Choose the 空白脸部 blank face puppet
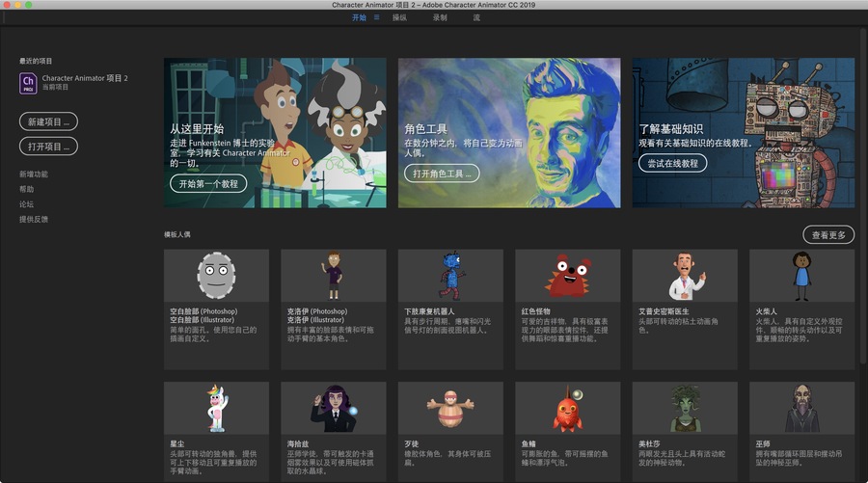 pos(216,309)
